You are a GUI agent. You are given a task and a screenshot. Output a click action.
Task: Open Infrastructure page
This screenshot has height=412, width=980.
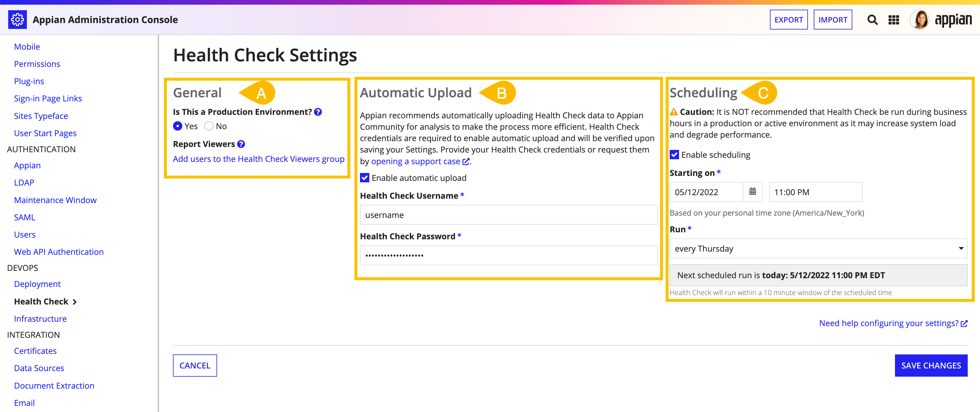(40, 319)
